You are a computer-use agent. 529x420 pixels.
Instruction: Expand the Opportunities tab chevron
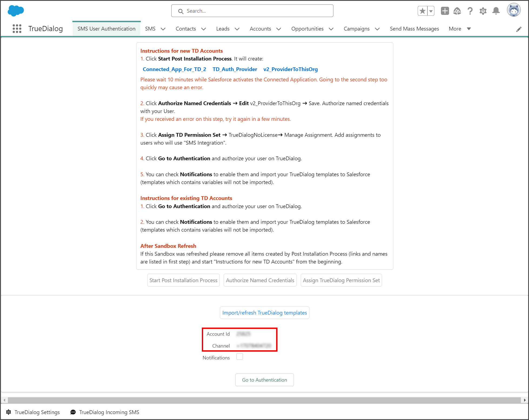(x=331, y=29)
